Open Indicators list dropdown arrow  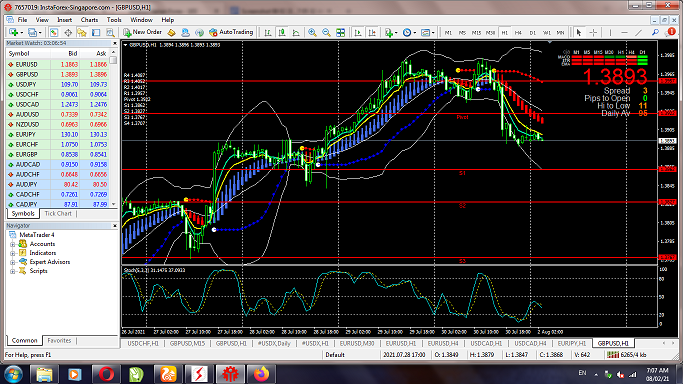(x=396, y=33)
